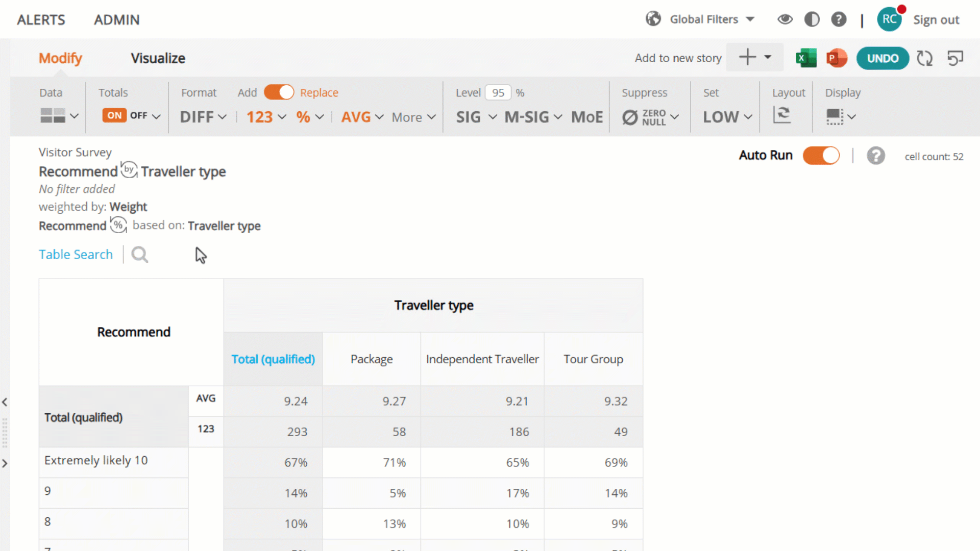This screenshot has width=980, height=551.
Task: Click the 123 count format button
Action: click(259, 117)
